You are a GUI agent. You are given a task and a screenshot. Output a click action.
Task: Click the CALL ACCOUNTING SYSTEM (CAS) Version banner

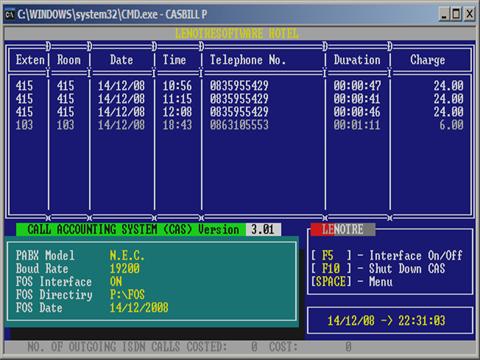(131, 229)
